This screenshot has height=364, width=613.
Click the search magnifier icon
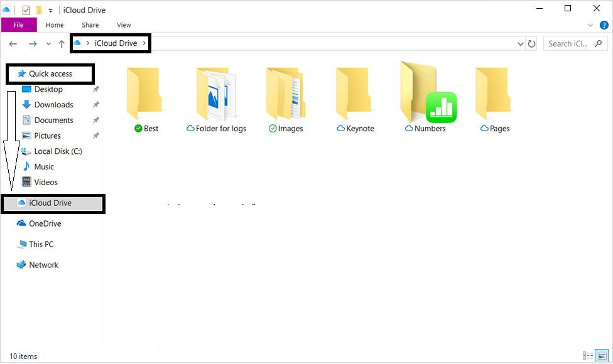[x=598, y=43]
